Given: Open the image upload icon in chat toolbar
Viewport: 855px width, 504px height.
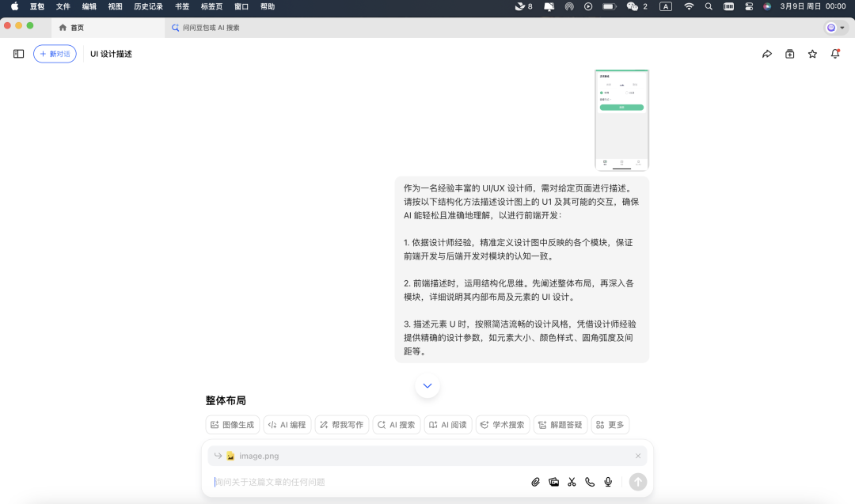Looking at the screenshot, I should coord(554,481).
